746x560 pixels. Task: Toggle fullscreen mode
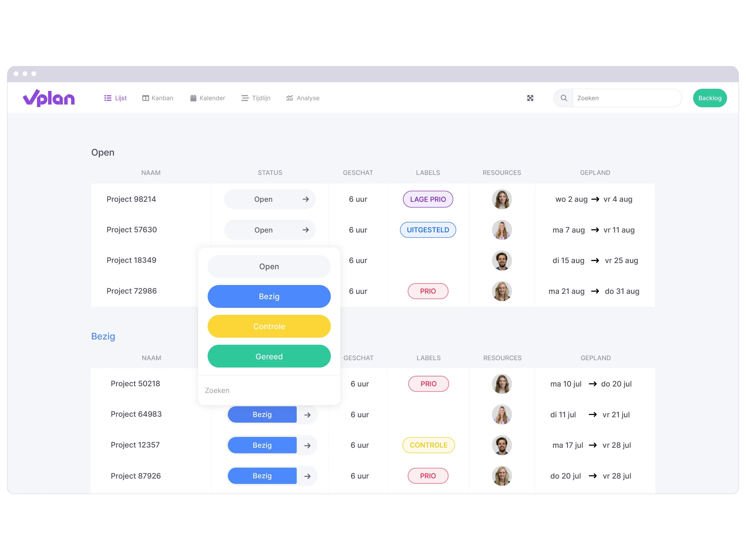click(x=530, y=98)
